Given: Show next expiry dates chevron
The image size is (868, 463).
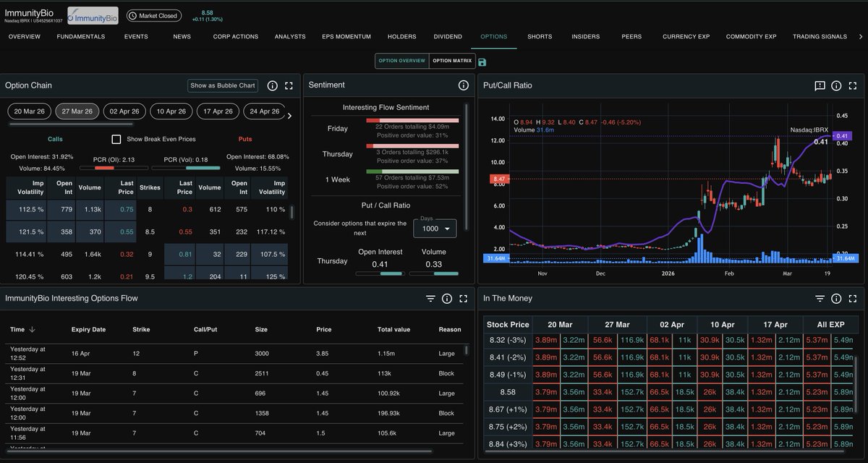Looking at the screenshot, I should (289, 115).
